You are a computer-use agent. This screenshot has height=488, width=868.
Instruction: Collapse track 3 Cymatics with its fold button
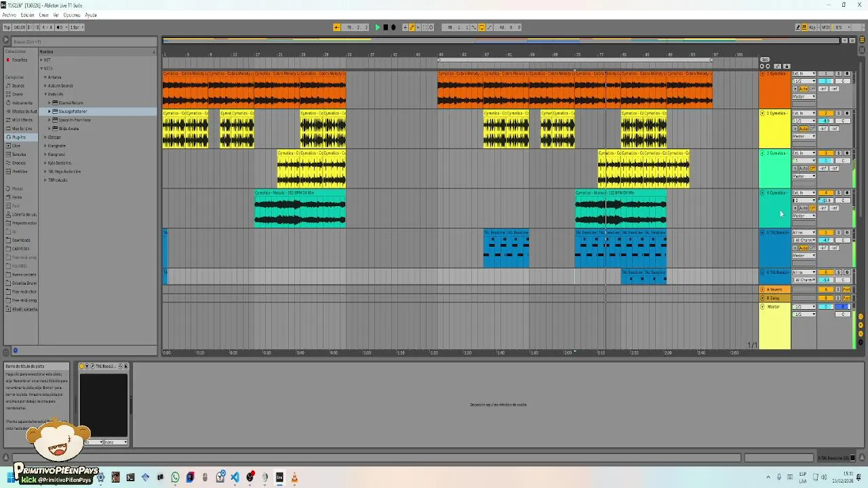click(762, 153)
